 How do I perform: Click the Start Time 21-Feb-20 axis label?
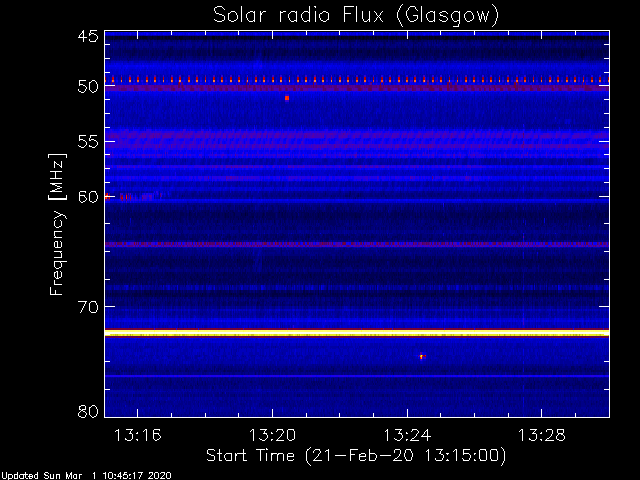click(356, 456)
